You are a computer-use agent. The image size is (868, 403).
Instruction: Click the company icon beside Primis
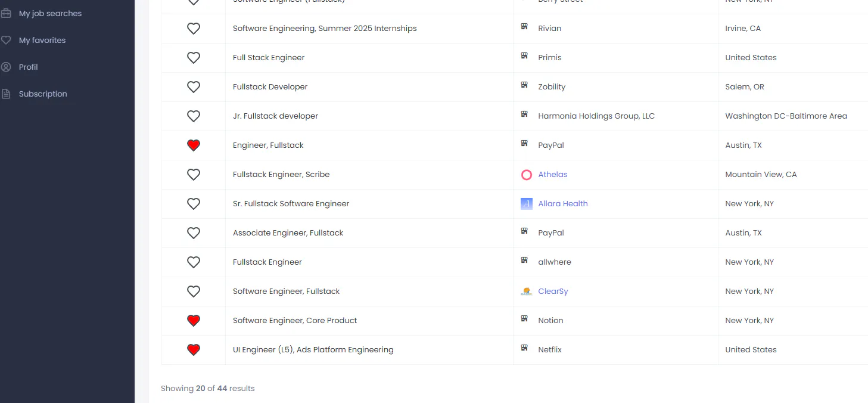click(x=524, y=55)
